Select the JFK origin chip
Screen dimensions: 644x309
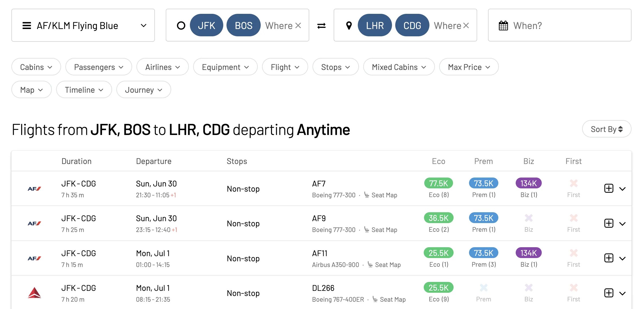[x=206, y=25]
